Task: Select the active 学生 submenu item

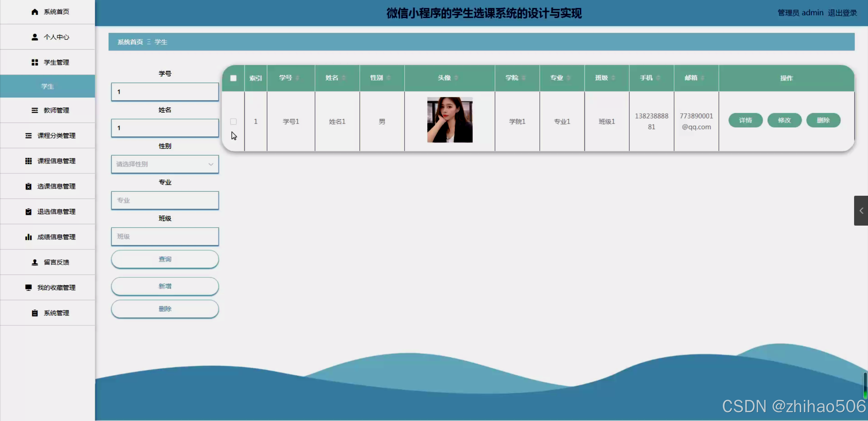Action: point(47,86)
